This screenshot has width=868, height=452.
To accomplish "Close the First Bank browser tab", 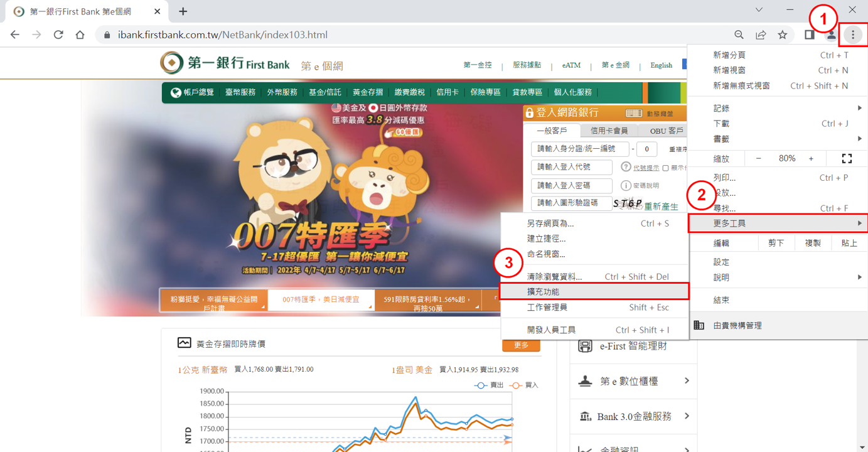I will pyautogui.click(x=157, y=11).
